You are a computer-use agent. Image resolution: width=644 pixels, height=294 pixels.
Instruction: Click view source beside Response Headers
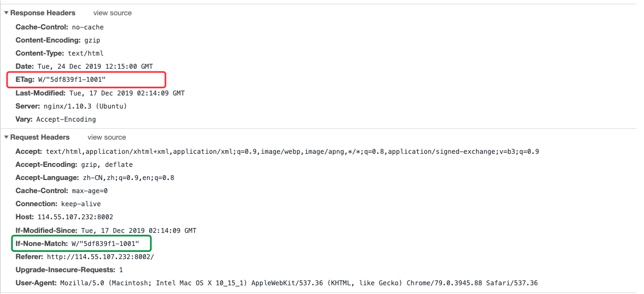[113, 13]
